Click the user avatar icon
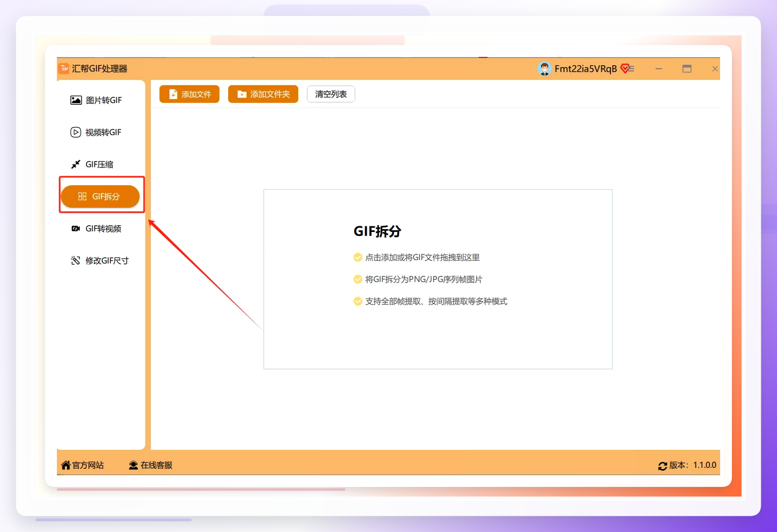Image resolution: width=777 pixels, height=532 pixels. pyautogui.click(x=544, y=69)
